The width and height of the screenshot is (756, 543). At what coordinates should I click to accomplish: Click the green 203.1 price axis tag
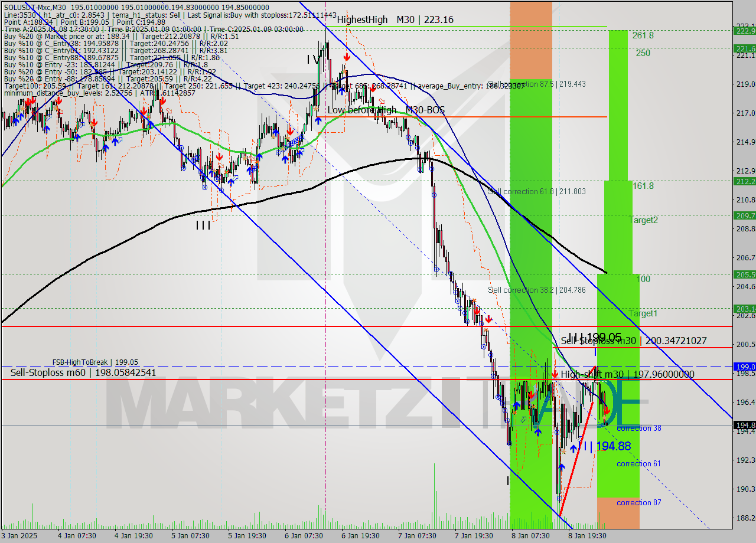tap(745, 309)
